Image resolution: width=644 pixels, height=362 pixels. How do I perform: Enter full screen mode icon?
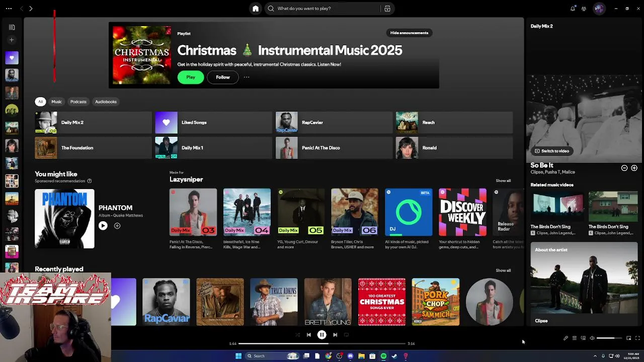(x=637, y=338)
